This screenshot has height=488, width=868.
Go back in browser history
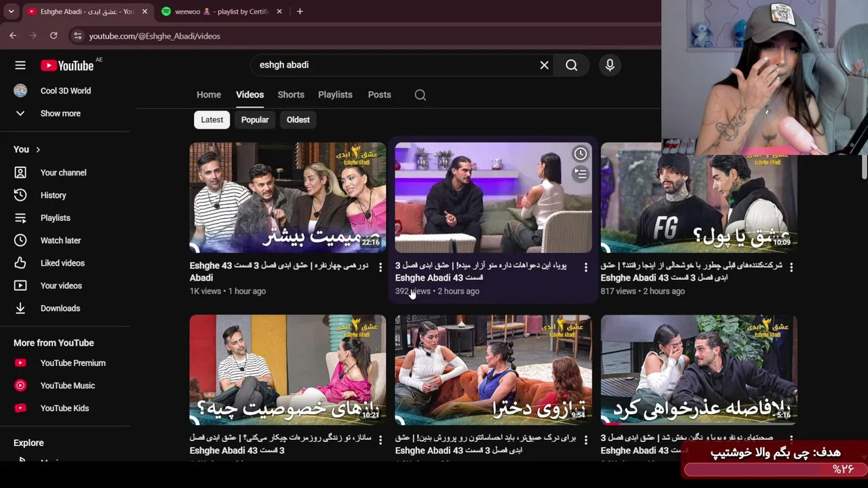coord(13,36)
